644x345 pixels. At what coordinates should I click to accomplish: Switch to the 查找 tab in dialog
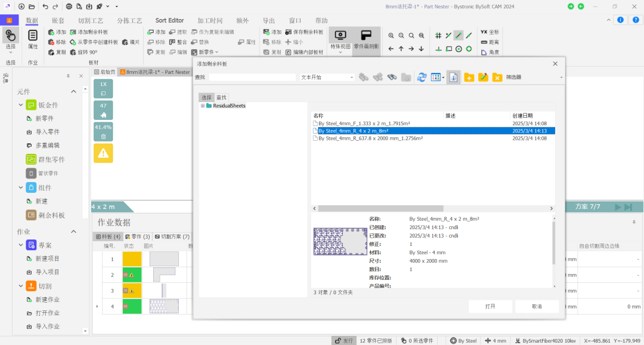point(221,97)
